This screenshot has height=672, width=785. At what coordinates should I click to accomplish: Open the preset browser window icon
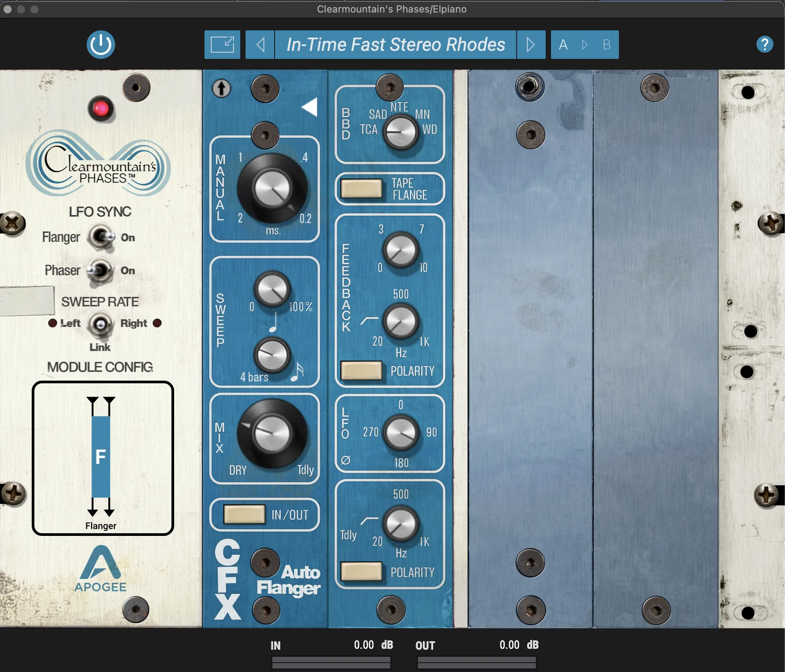(222, 45)
